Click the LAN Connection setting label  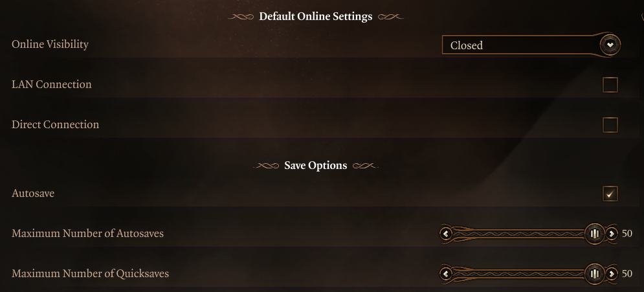click(x=52, y=85)
